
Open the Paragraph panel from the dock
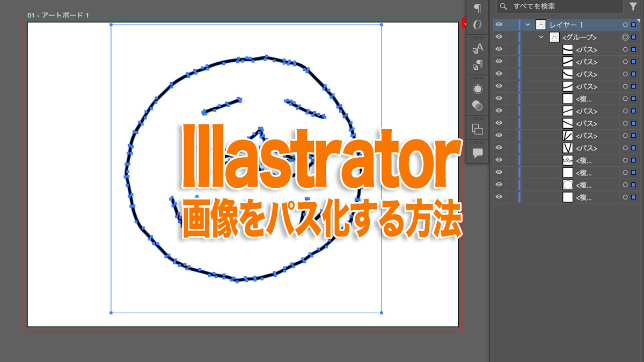pyautogui.click(x=477, y=8)
